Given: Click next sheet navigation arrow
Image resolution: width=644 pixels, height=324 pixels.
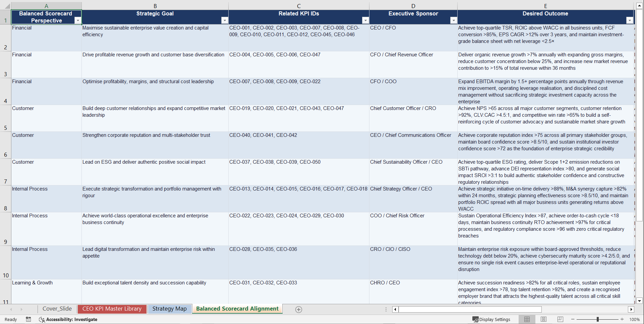Looking at the screenshot, I should click(x=21, y=309).
